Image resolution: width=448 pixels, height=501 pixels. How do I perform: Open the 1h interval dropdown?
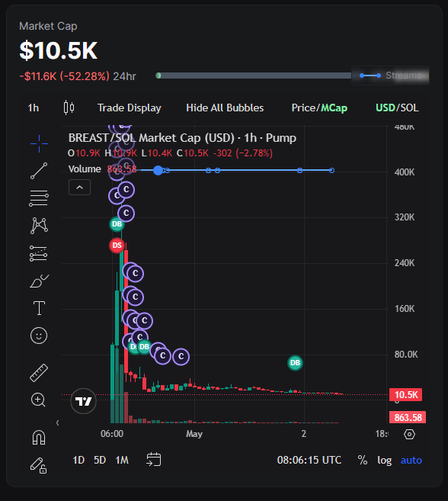coord(34,108)
